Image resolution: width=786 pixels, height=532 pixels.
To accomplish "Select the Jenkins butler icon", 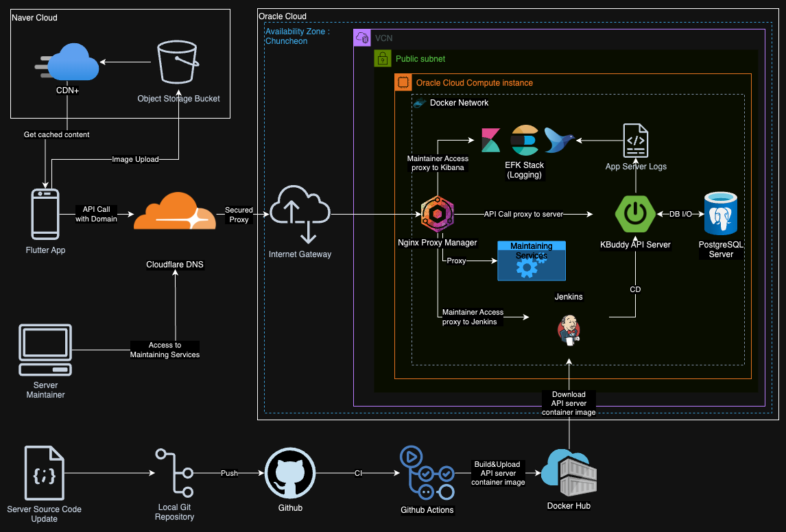I will [569, 330].
